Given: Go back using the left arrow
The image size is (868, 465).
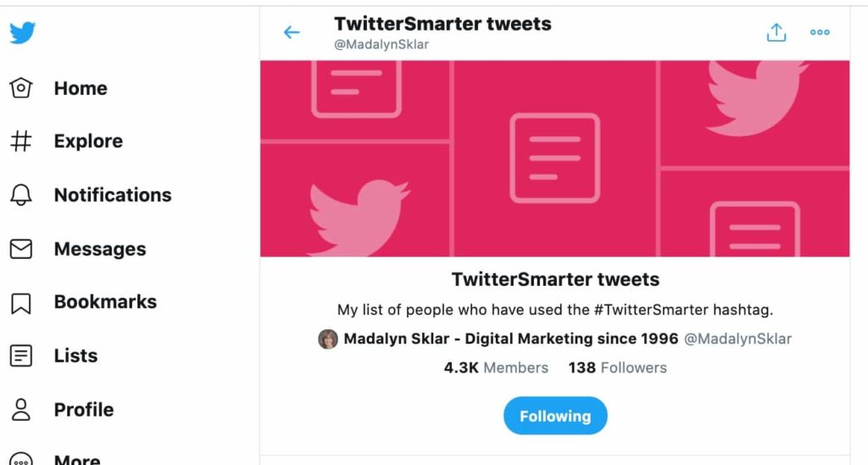Looking at the screenshot, I should tap(292, 32).
